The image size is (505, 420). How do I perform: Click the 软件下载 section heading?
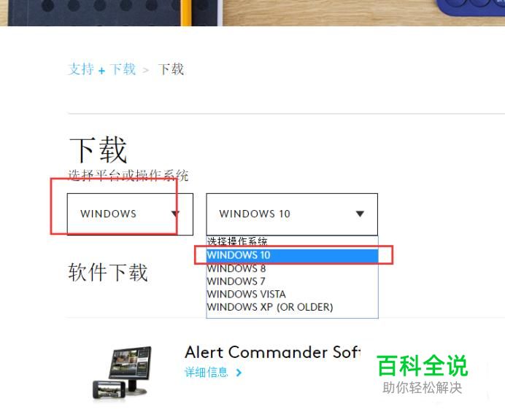pos(108,272)
